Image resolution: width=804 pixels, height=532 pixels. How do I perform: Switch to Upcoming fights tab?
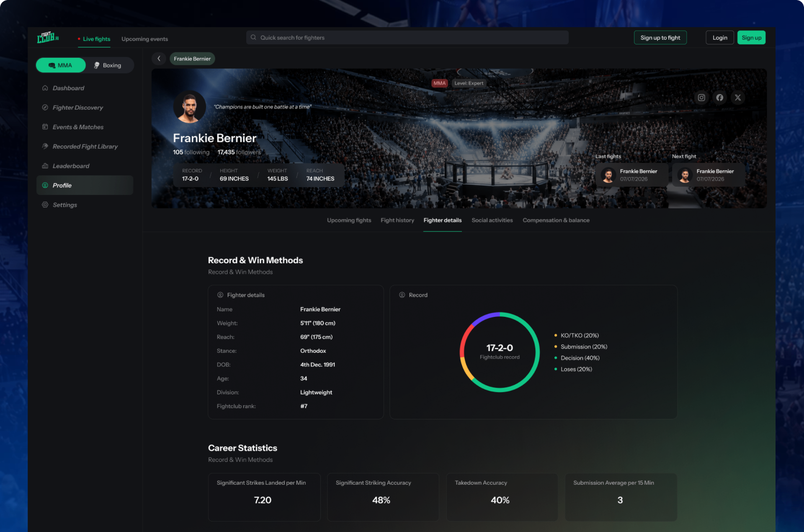pyautogui.click(x=349, y=220)
